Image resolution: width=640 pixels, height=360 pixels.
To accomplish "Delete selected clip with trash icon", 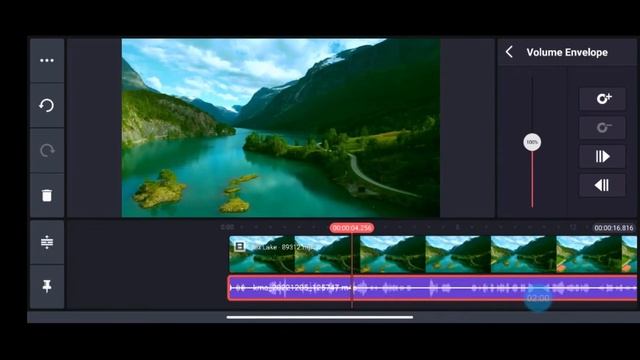I will point(47,195).
